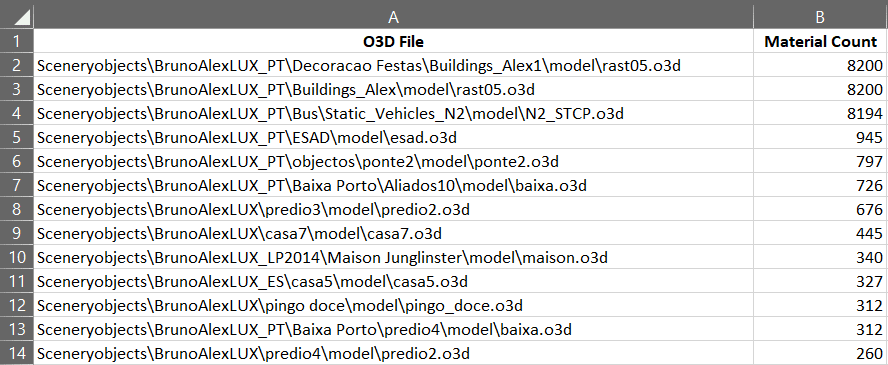Select row 10 header
Image resolution: width=888 pixels, height=365 pixels.
pyautogui.click(x=16, y=257)
